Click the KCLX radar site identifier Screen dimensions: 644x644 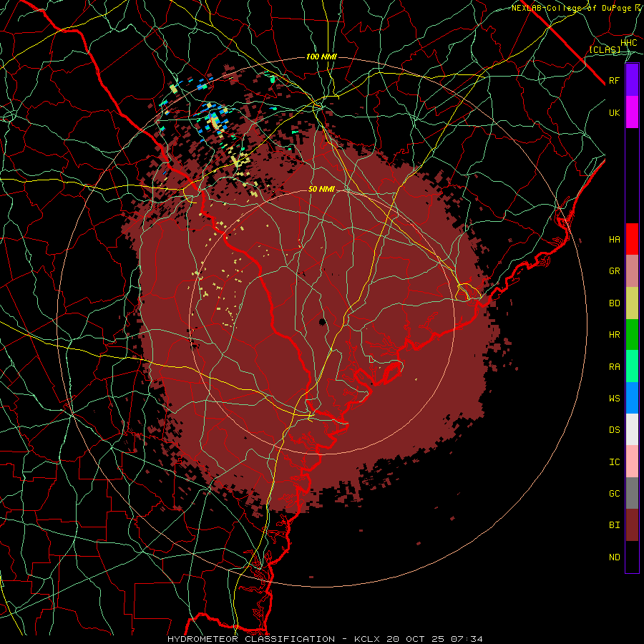click(367, 639)
